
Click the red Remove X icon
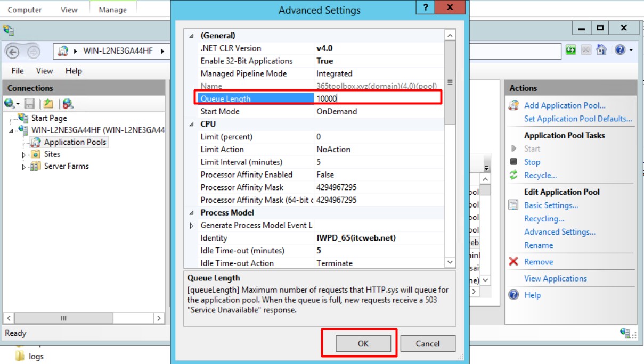[513, 262]
